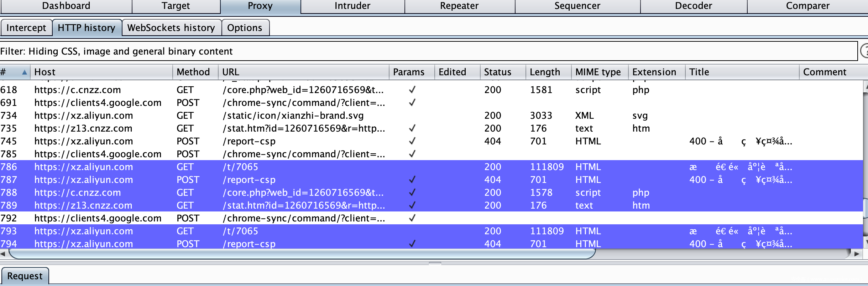Click Params checkmark for request 618

(x=412, y=90)
